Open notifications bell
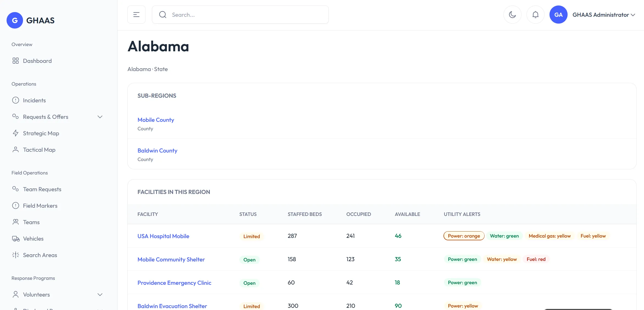The image size is (644, 310). click(536, 15)
